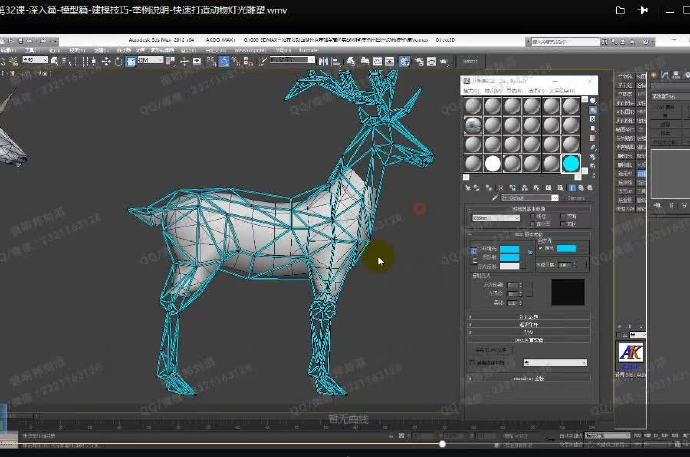The image size is (690, 457).
Task: Open the Blinn shader type dropdown
Action: 496,218
